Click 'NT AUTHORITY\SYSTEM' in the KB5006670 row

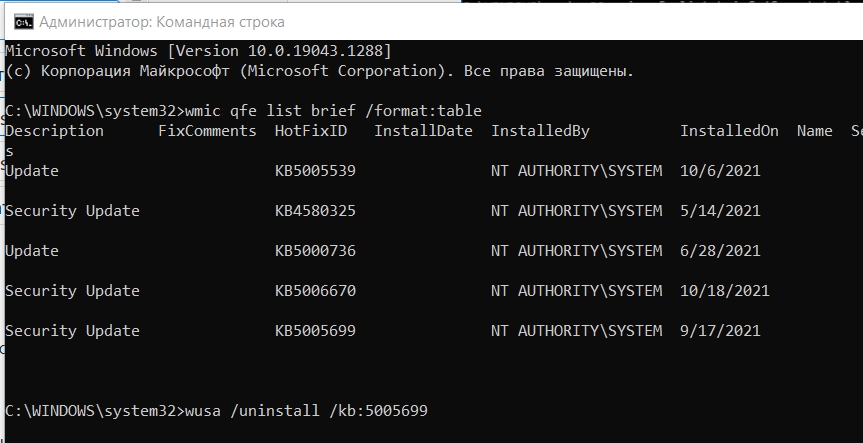click(576, 291)
